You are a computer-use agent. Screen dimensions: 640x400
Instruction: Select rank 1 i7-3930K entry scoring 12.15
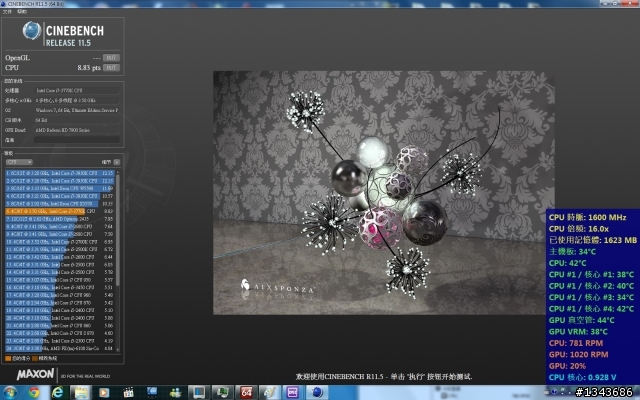click(60, 173)
